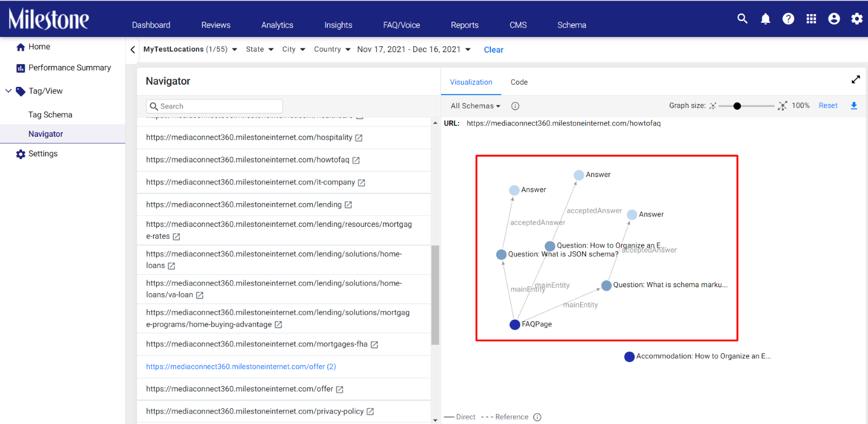The height and width of the screenshot is (424, 868).
Task: Open the Reports menu
Action: coord(465,25)
